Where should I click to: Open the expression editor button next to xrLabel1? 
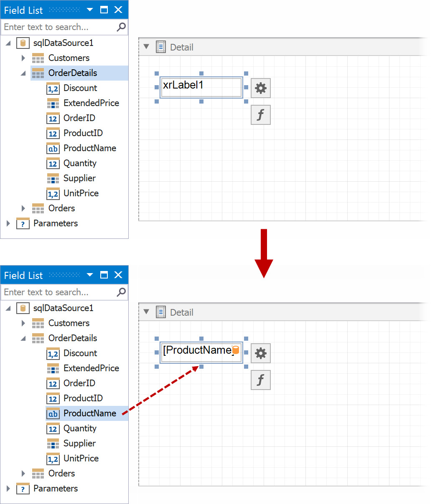(x=261, y=115)
